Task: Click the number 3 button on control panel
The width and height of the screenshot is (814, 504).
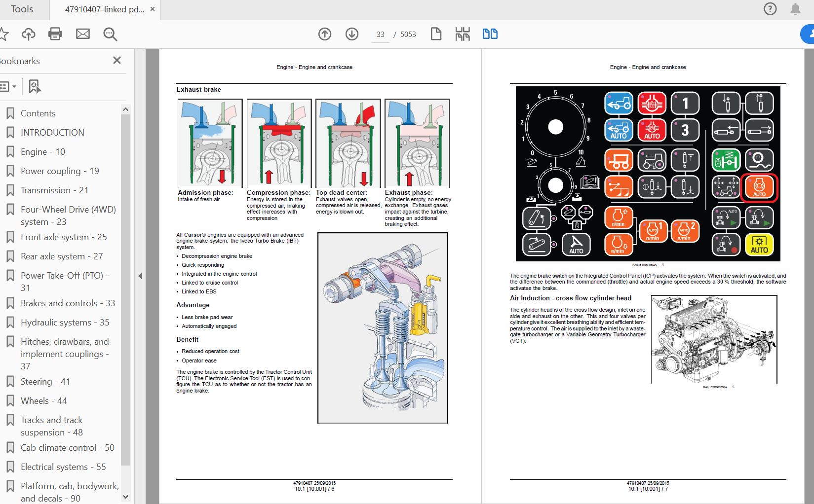Action: pos(685,130)
